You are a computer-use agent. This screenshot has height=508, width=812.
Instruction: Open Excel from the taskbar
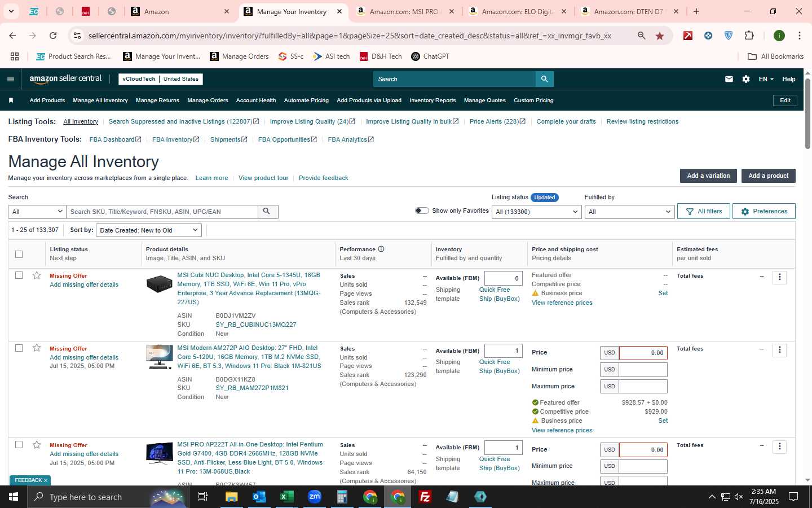coord(287,497)
